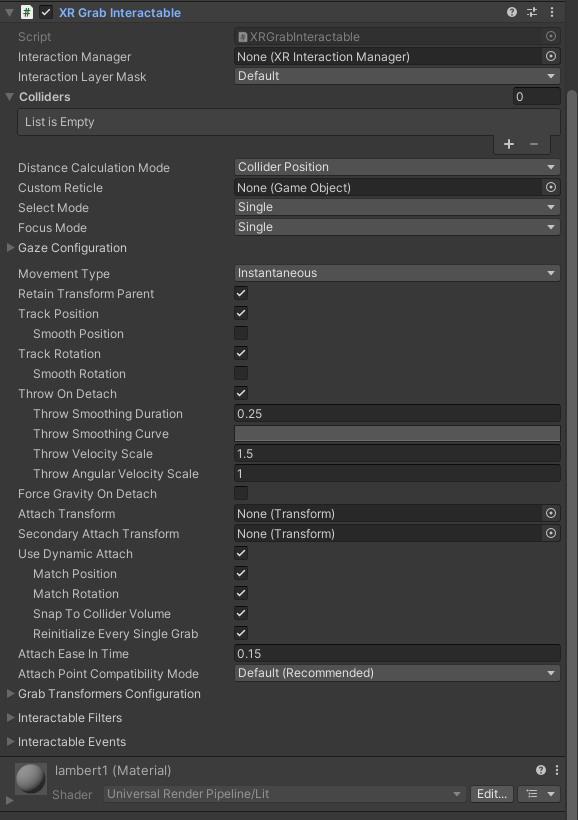Uncheck Match Rotation

tap(241, 593)
